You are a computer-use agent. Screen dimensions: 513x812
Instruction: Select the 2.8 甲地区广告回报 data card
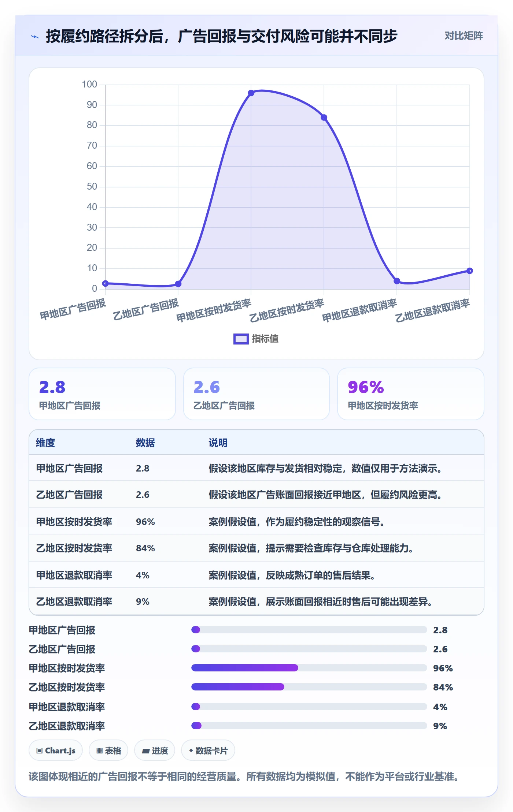tap(102, 394)
